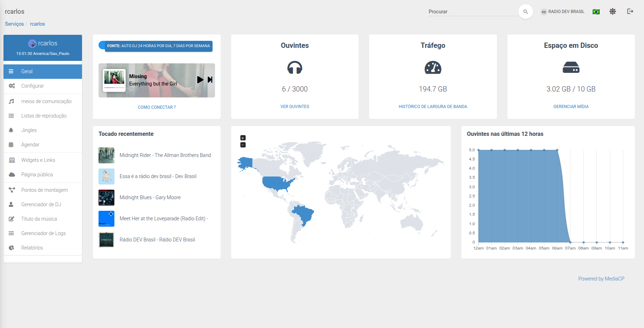Select Listas de reprodução in sidebar

(x=44, y=116)
